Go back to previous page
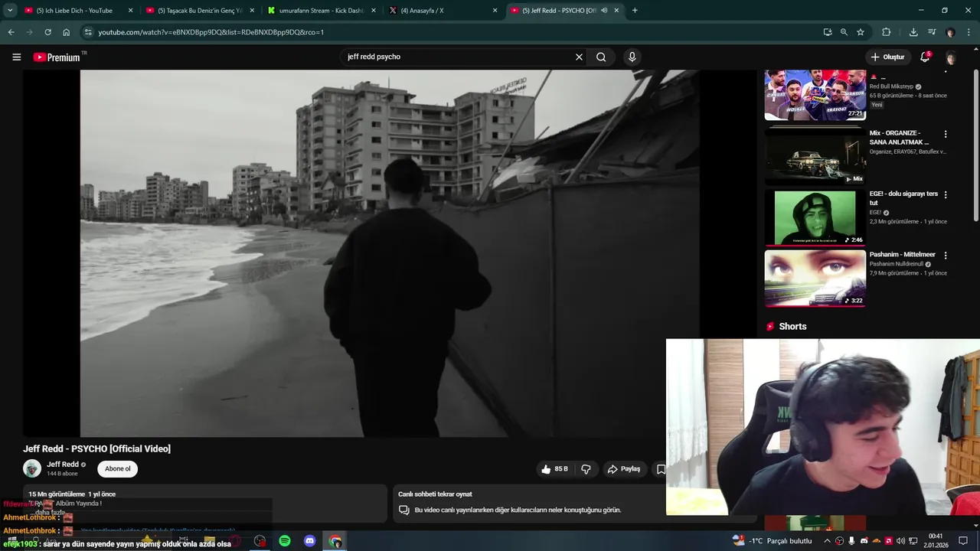The width and height of the screenshot is (980, 551). (11, 32)
